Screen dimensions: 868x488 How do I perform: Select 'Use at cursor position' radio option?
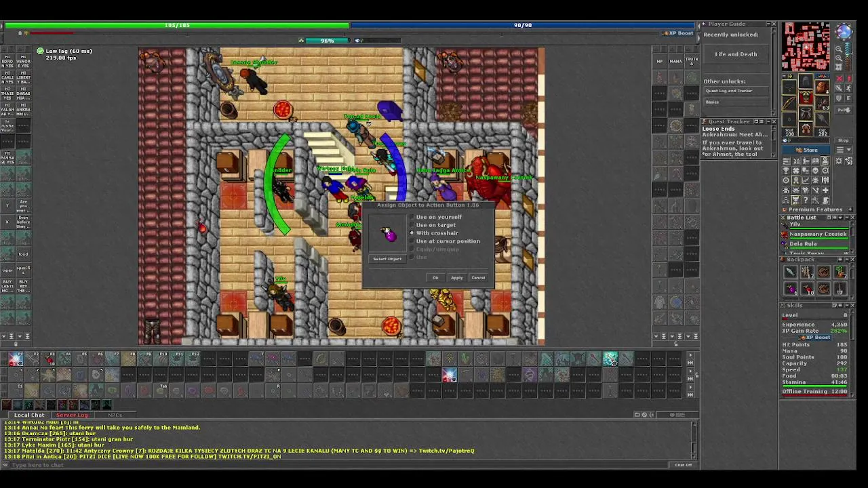[444, 241]
